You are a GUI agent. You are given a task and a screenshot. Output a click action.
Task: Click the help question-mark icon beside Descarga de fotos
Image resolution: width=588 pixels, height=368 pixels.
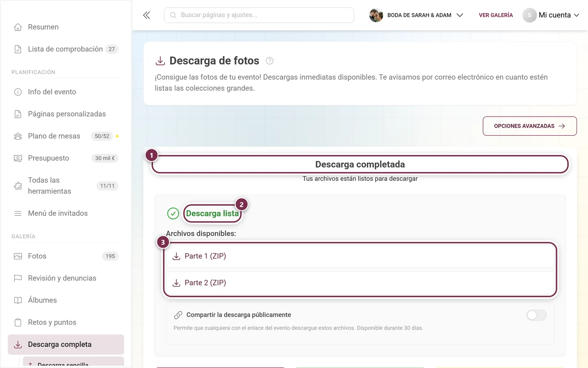[269, 61]
